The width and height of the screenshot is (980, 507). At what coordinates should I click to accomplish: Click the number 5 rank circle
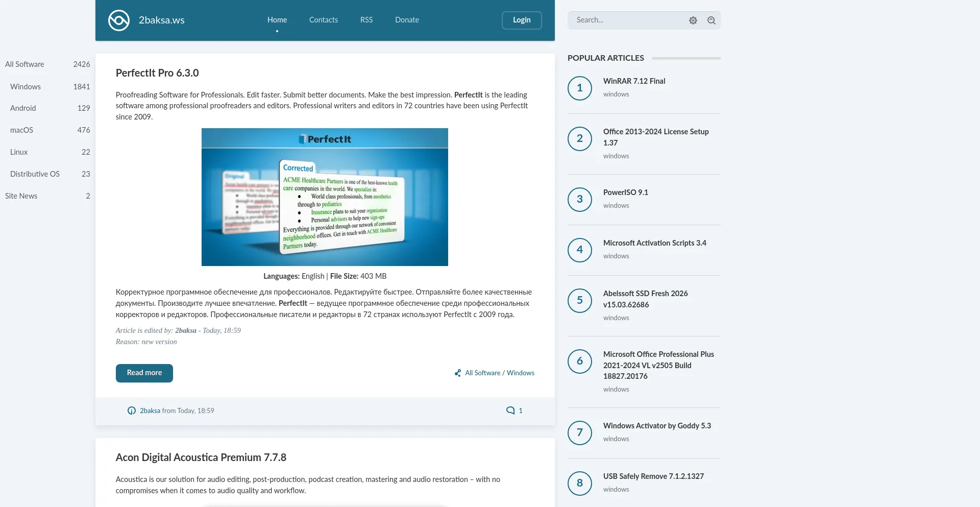(x=580, y=301)
